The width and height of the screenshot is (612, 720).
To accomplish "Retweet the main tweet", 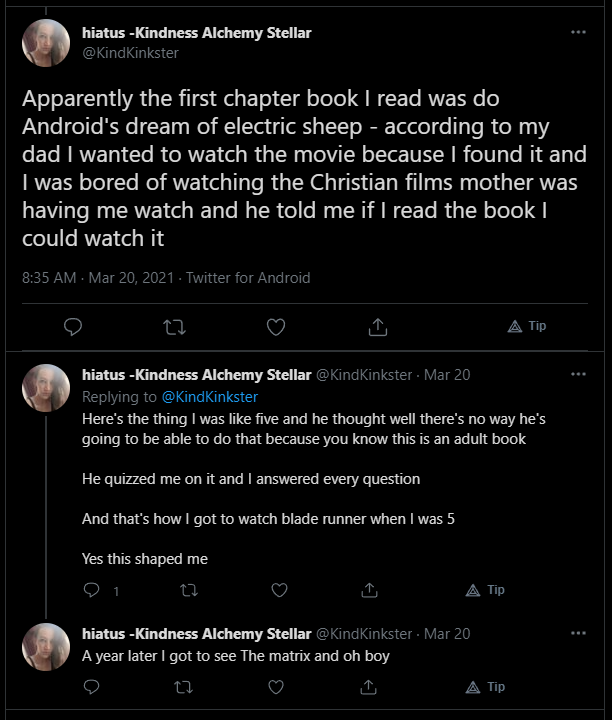I will point(174,327).
